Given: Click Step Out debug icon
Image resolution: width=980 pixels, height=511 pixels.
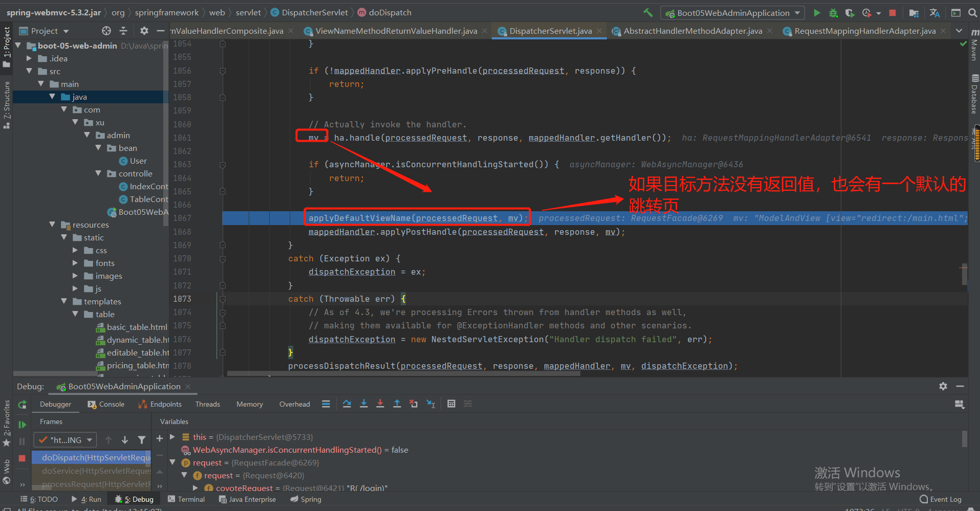Looking at the screenshot, I should coord(397,404).
